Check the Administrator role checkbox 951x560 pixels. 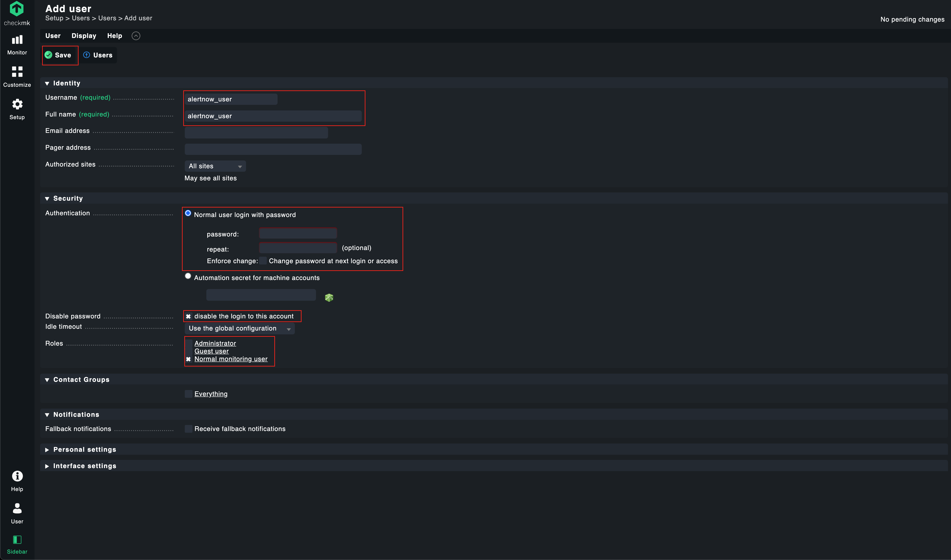coord(188,343)
